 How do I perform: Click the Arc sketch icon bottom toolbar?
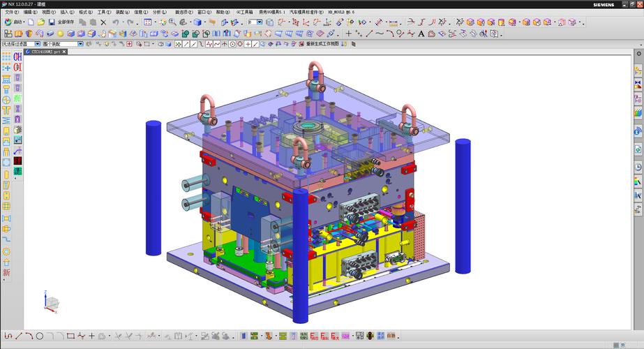click(29, 336)
